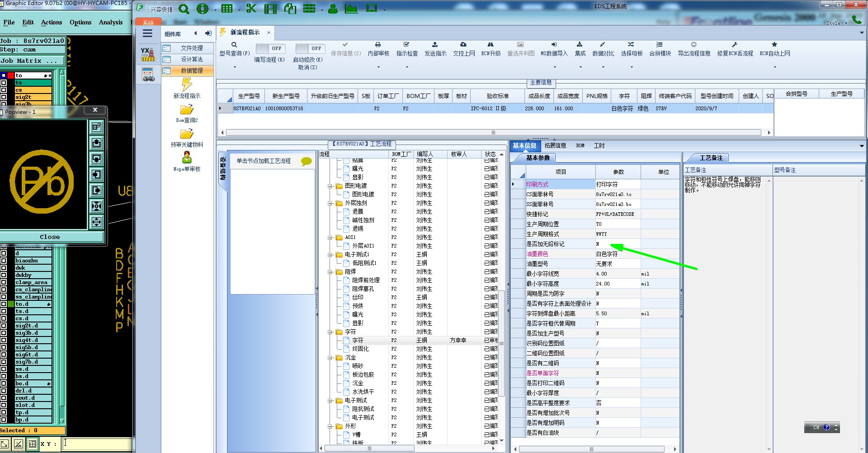Click the calculator icon in left sidebar

(148, 75)
